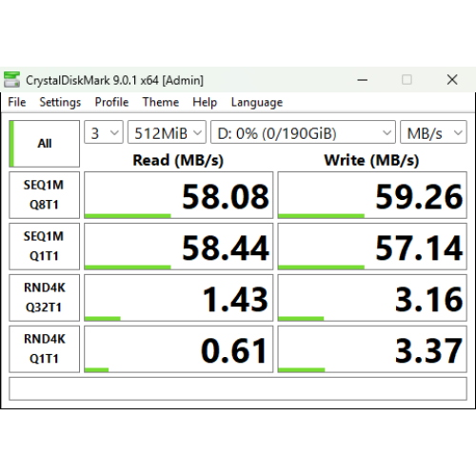Open the Help menu
Screen dimensions: 476x476
(x=205, y=102)
